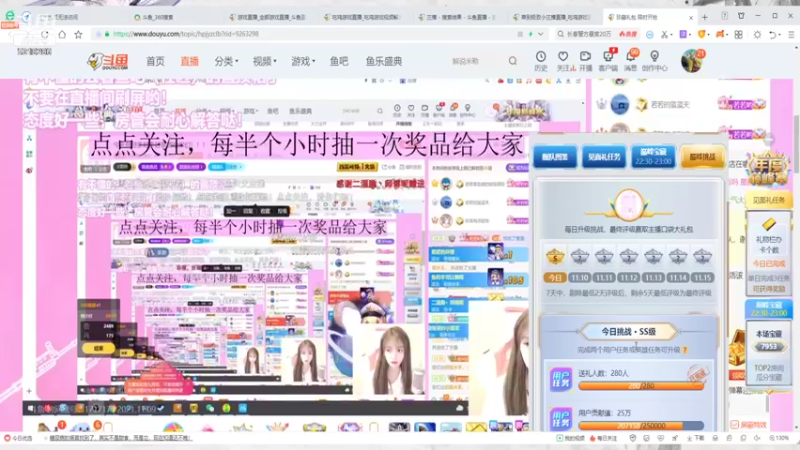Expand 游戏 games dropdown
800x450 pixels.
(303, 61)
